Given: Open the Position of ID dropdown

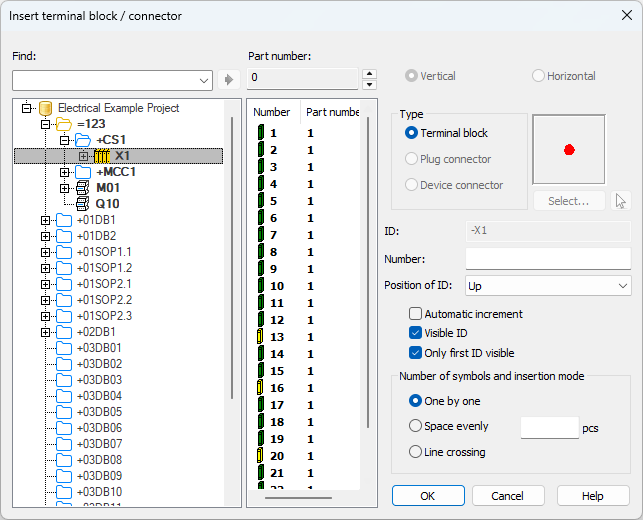Looking at the screenshot, I should pos(548,286).
